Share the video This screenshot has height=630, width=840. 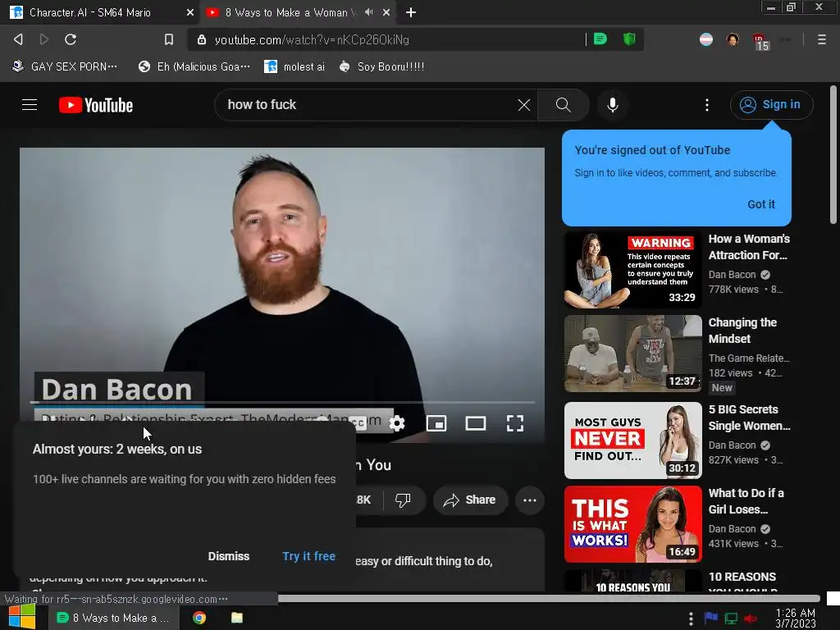coord(470,500)
